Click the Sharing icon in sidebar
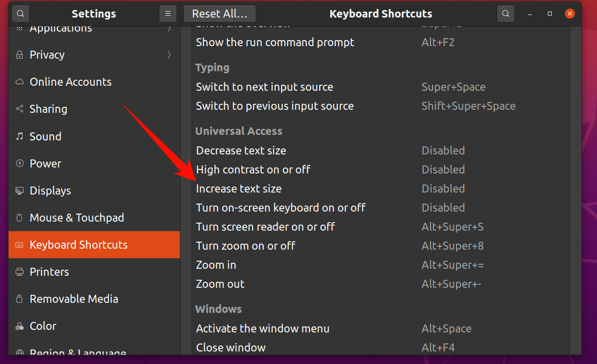This screenshot has width=597, height=364. (x=20, y=109)
